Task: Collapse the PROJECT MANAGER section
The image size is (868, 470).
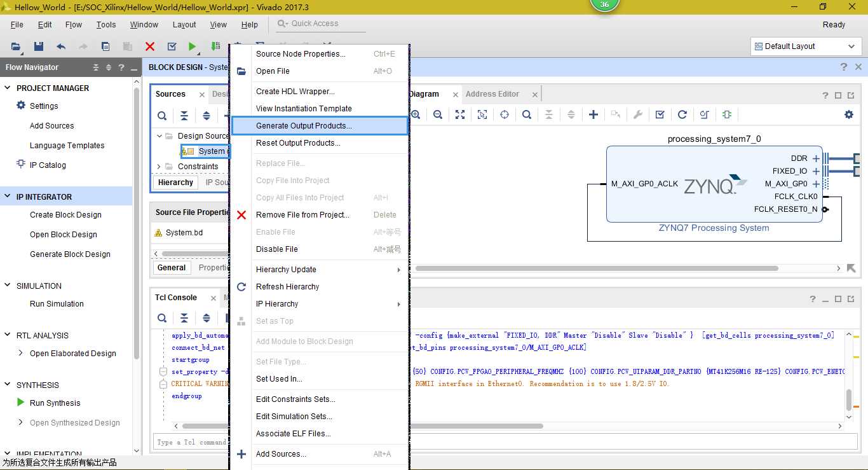Action: point(8,88)
